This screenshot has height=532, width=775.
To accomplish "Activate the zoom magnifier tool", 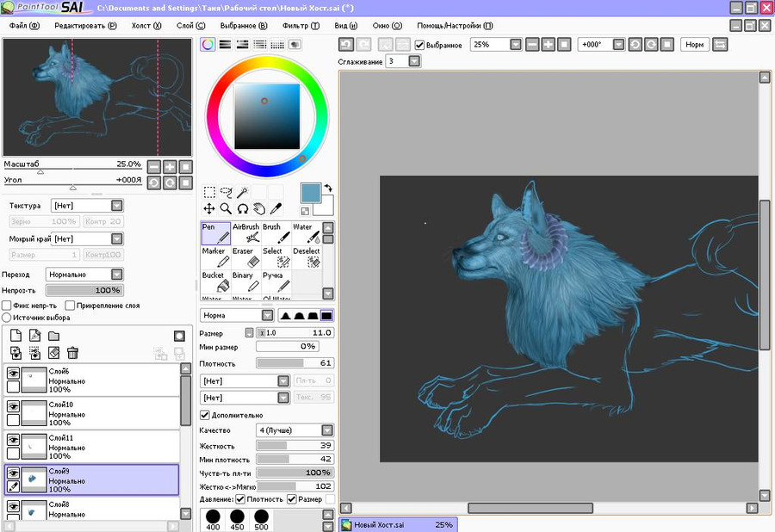I will point(226,208).
